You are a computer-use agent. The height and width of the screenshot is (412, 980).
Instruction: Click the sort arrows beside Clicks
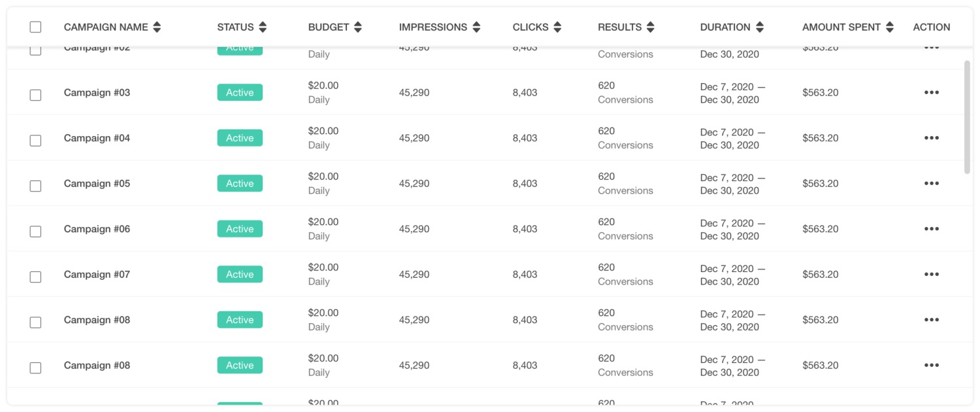tap(557, 27)
